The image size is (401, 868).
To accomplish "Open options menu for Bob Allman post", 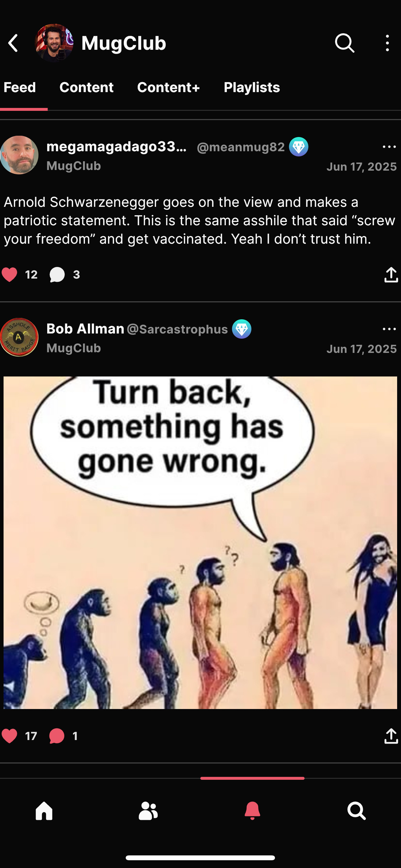I will 389,329.
